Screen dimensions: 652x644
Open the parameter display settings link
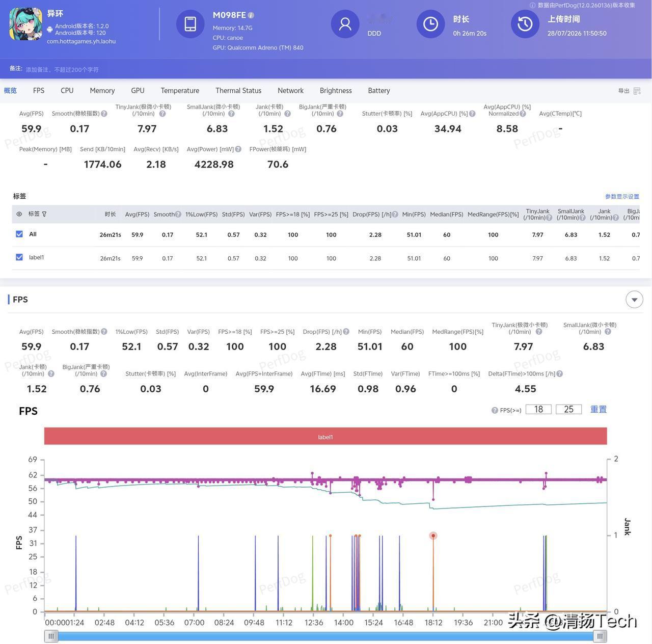click(x=622, y=196)
